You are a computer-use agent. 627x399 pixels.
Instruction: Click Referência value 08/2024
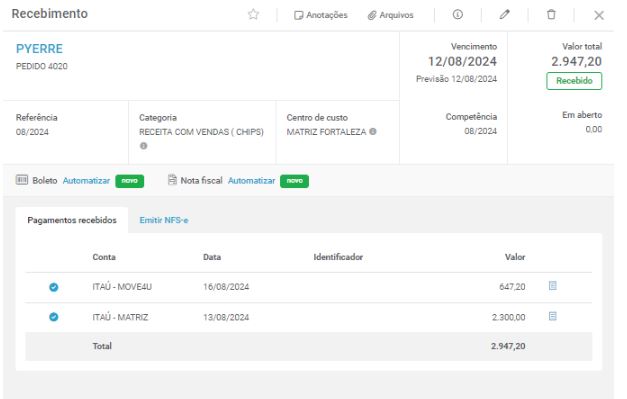point(32,132)
